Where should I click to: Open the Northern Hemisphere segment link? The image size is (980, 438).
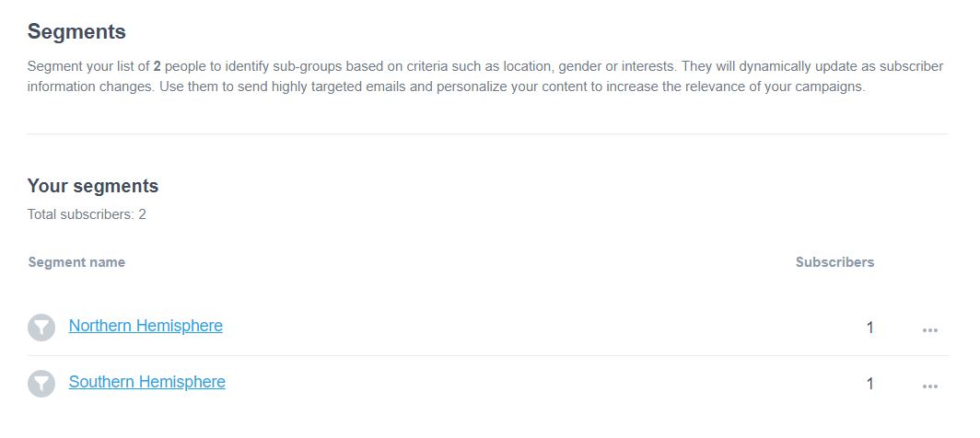[x=146, y=326]
